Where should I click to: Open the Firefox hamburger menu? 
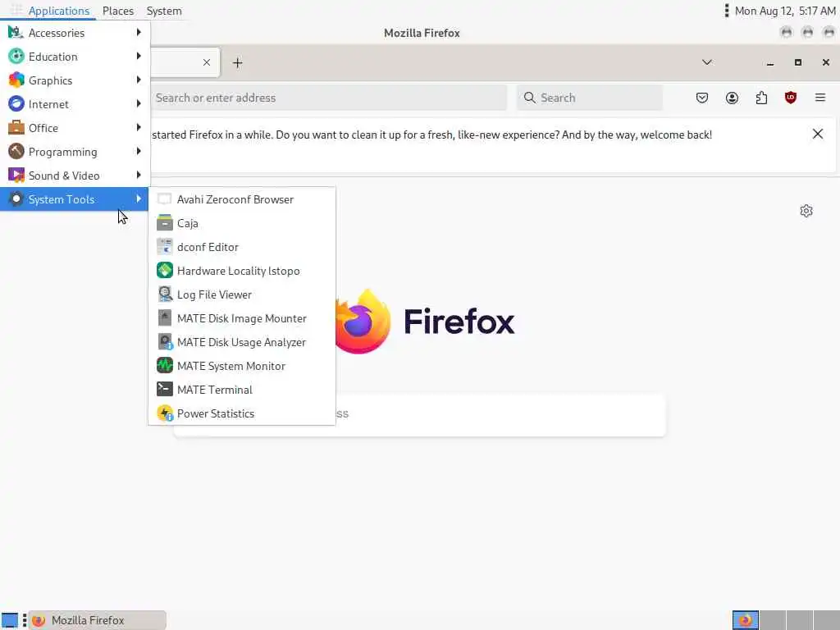click(x=820, y=98)
